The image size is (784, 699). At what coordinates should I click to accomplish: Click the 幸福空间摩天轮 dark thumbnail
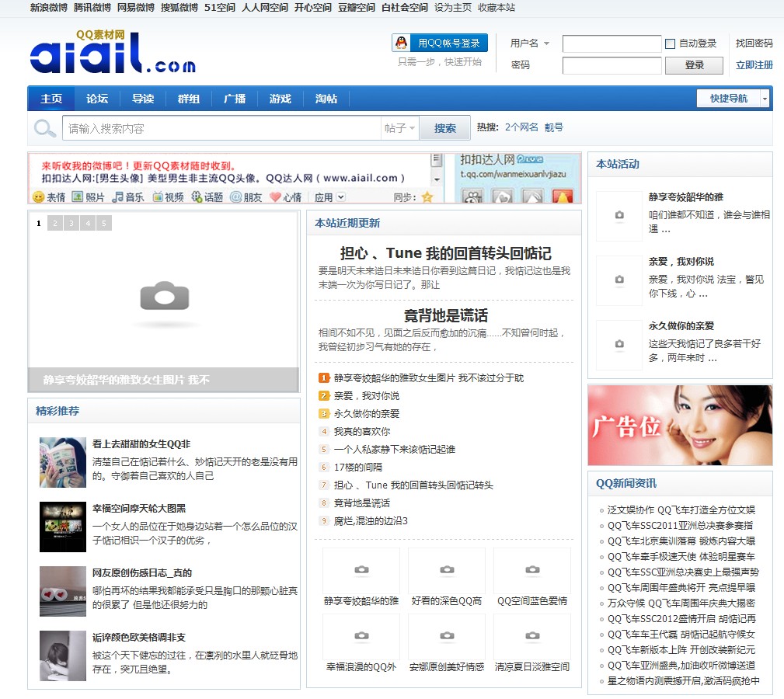click(x=63, y=527)
